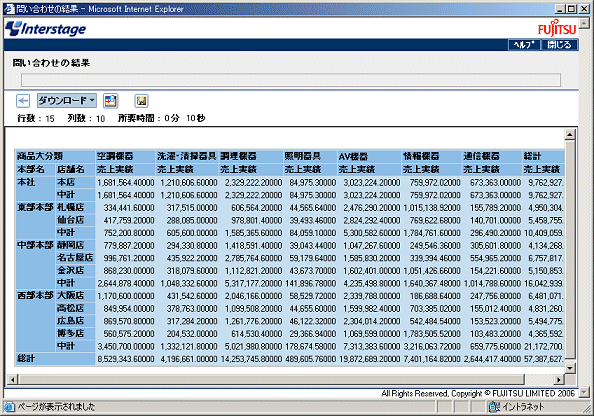Click the Internet Explorer title bar icon
The width and height of the screenshot is (594, 416).
tap(9, 9)
